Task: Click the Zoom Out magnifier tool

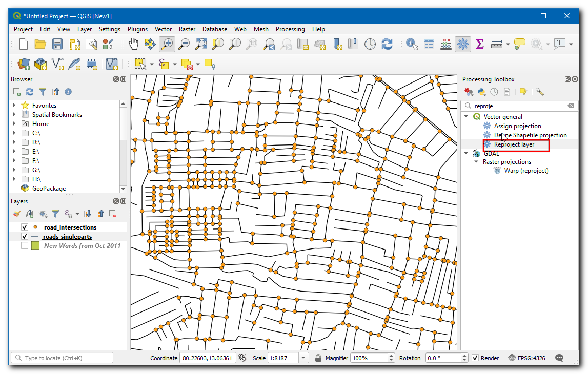Action: (184, 45)
